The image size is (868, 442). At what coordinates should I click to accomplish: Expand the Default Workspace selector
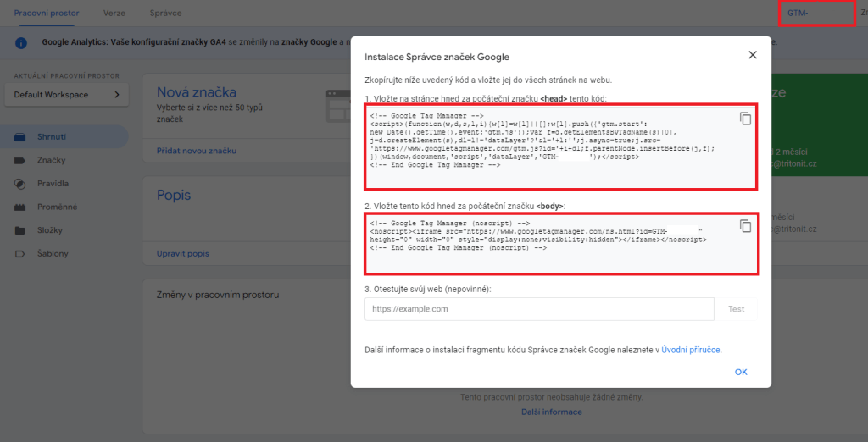pos(66,95)
